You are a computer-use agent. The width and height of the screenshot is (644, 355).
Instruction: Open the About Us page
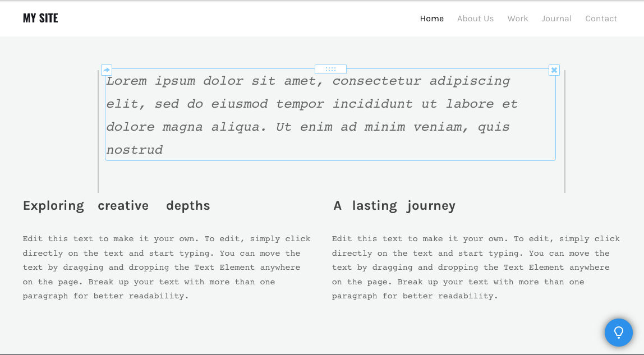pyautogui.click(x=475, y=19)
